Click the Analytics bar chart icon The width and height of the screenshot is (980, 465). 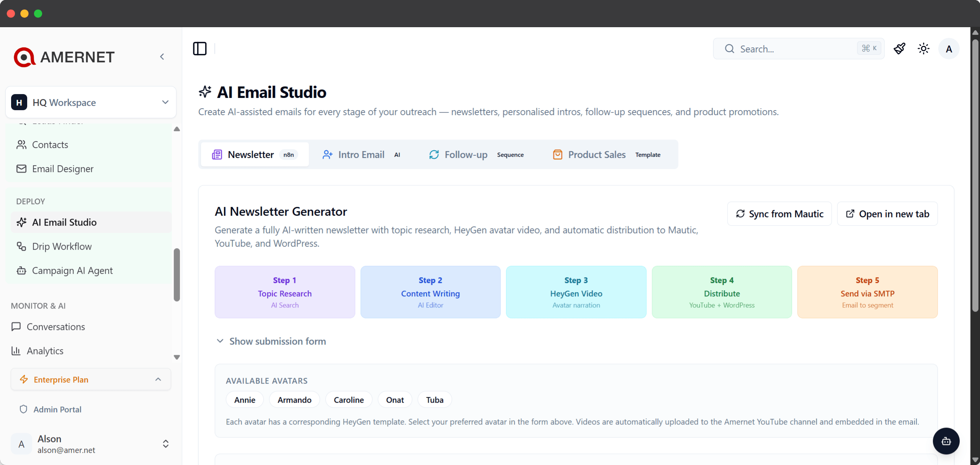16,351
